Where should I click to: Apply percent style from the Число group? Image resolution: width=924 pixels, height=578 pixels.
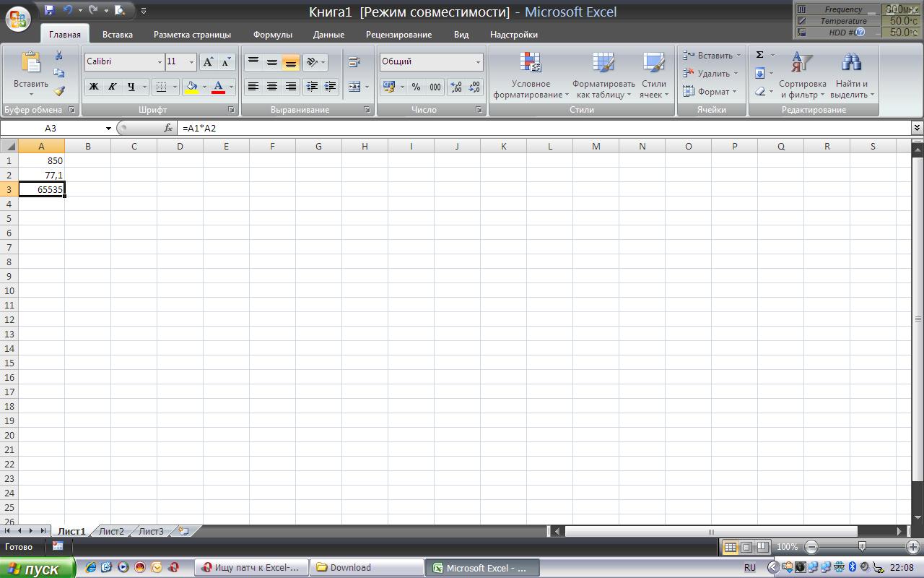[x=417, y=87]
